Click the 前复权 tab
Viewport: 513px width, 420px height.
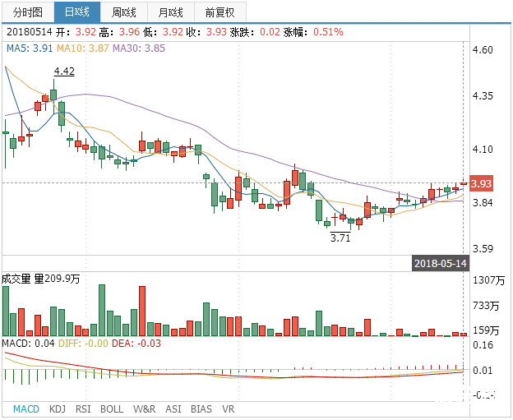220,12
